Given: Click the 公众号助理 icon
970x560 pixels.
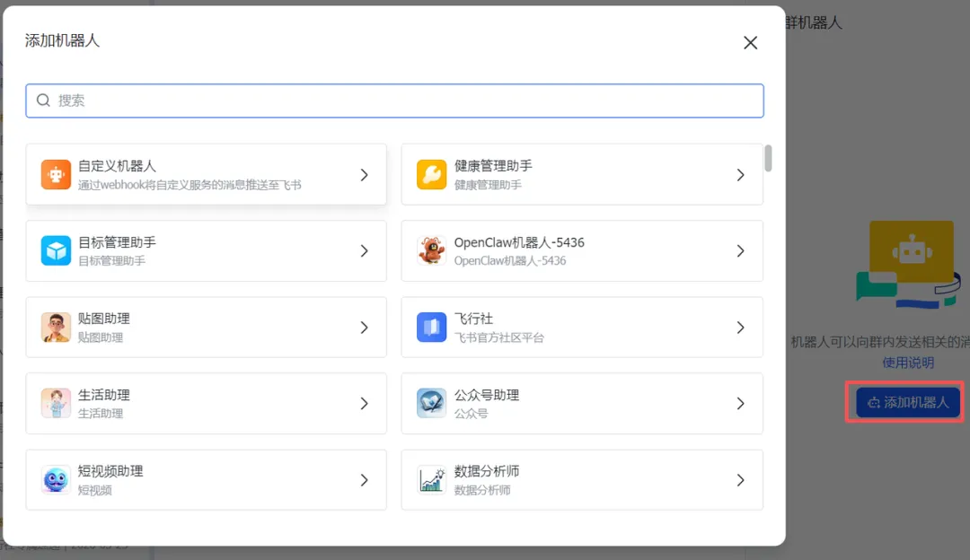Looking at the screenshot, I should click(x=432, y=404).
